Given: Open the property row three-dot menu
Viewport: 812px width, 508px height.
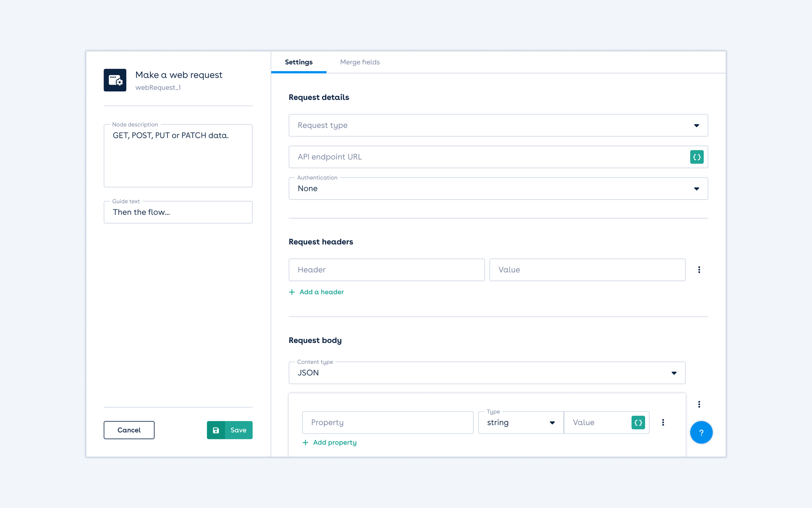Looking at the screenshot, I should (663, 423).
